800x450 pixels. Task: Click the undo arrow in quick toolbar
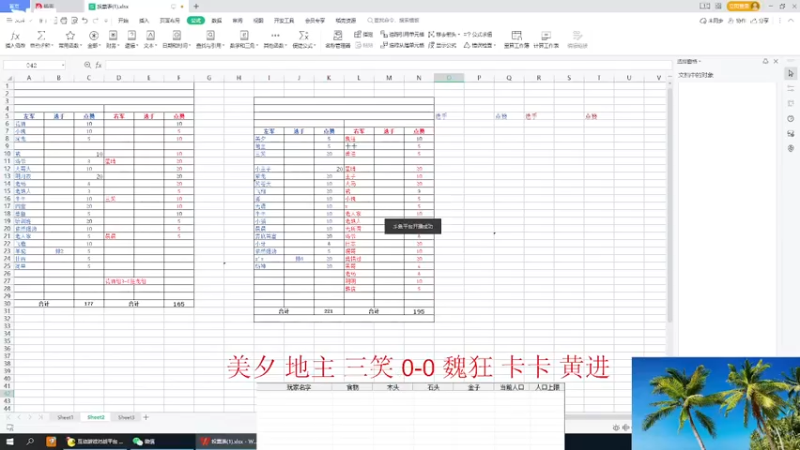pos(85,20)
